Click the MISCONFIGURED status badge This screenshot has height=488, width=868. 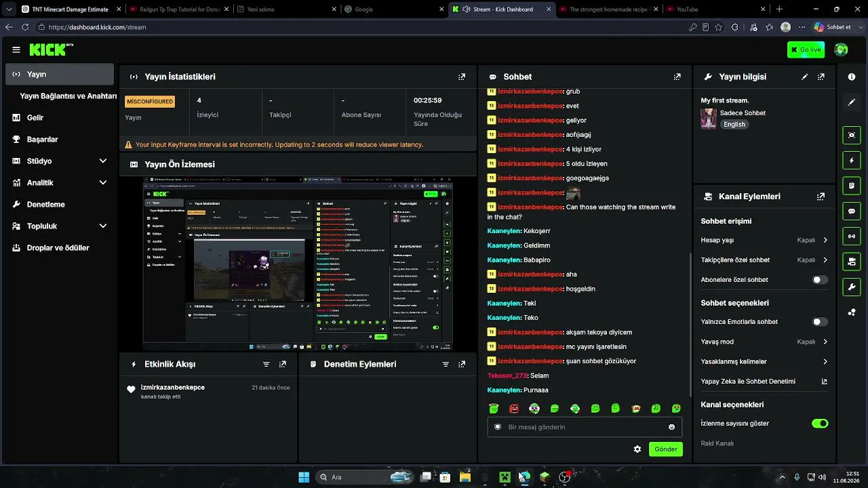[x=150, y=102]
